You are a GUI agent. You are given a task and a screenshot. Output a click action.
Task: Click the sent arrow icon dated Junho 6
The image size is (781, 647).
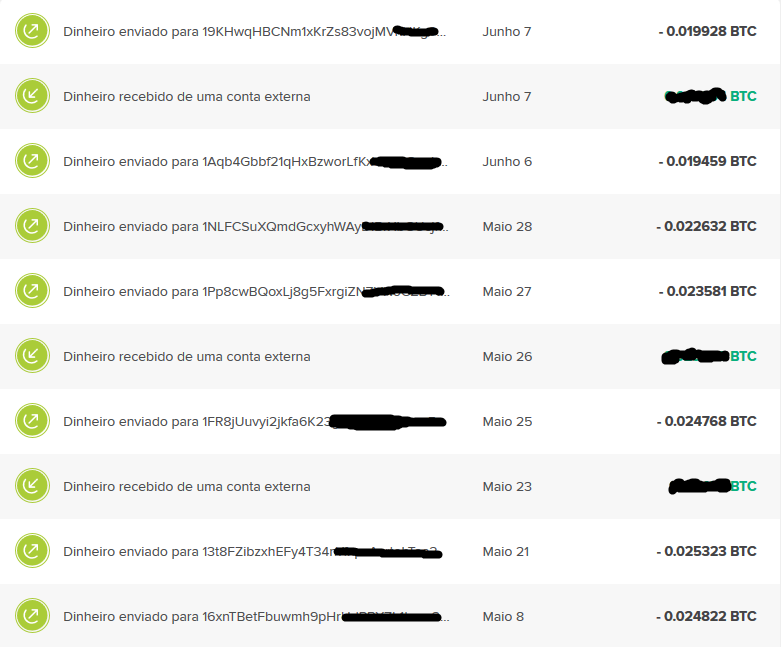(x=32, y=162)
